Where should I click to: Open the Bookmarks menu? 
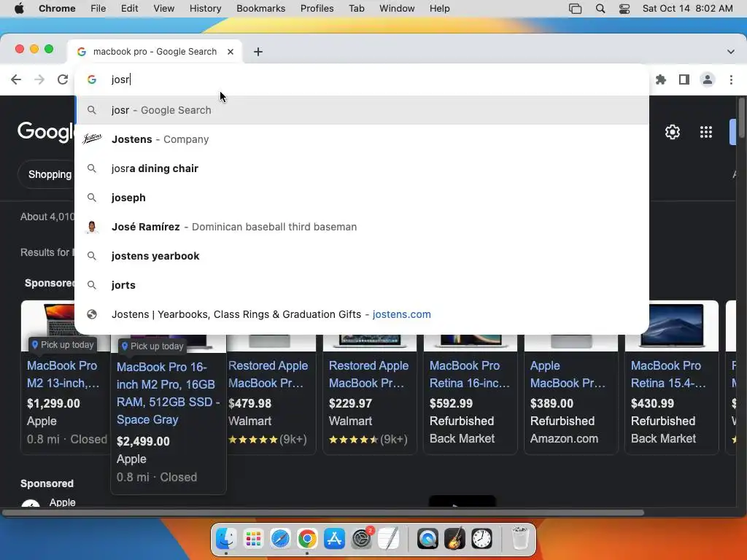pos(261,9)
